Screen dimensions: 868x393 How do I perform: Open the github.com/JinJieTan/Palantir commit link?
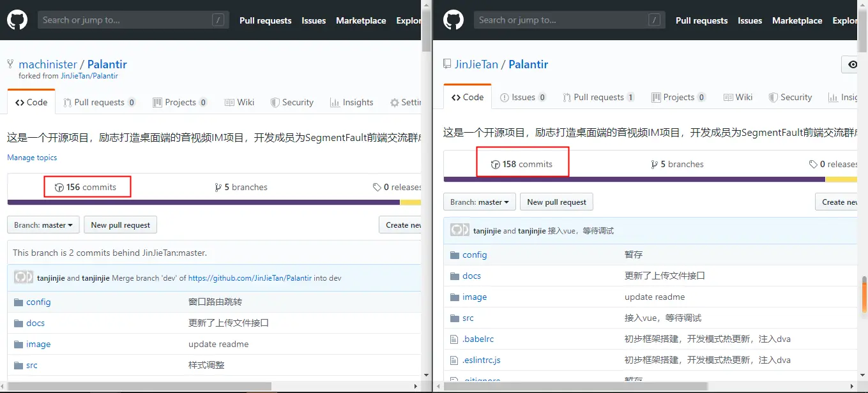click(x=250, y=278)
